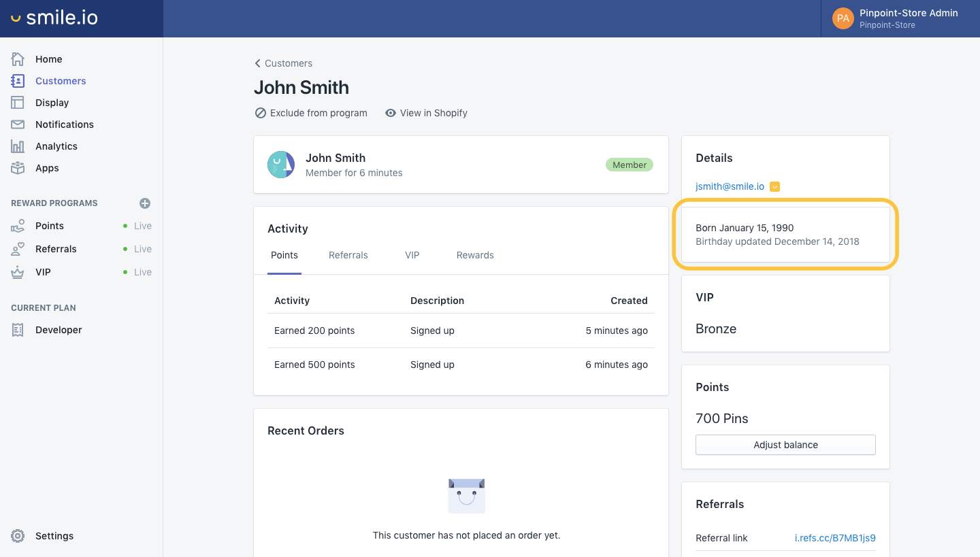Screen dimensions: 980x557
Task: Click the Home icon in sidebar
Action: (18, 59)
